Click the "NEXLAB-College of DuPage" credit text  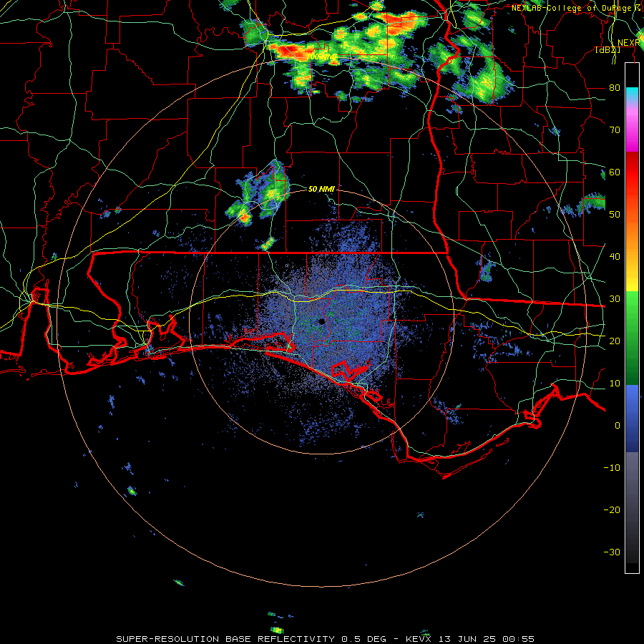[x=571, y=8]
